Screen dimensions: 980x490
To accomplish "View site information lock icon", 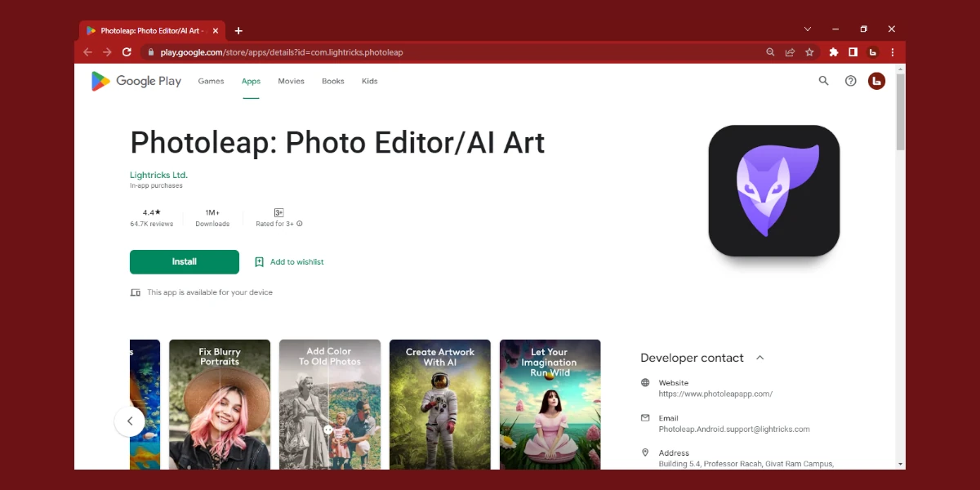I will click(150, 52).
